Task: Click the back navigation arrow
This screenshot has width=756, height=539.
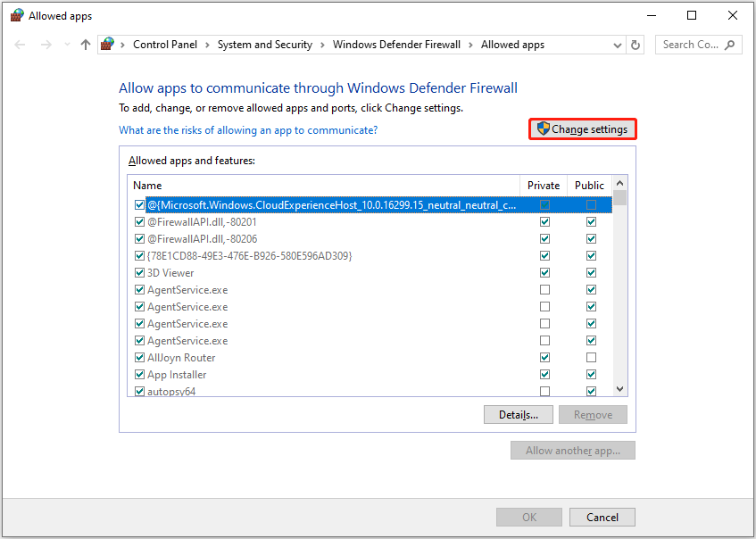Action: click(x=20, y=44)
